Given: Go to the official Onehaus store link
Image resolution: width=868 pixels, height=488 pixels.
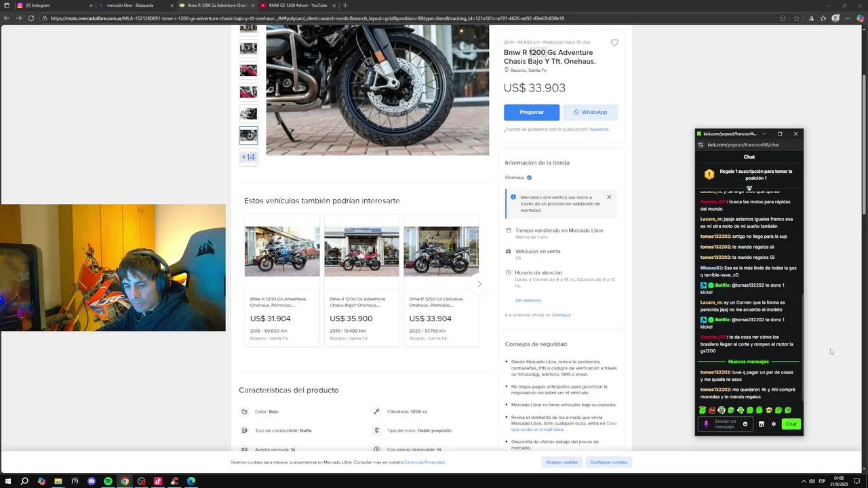Looking at the screenshot, I should (561, 315).
